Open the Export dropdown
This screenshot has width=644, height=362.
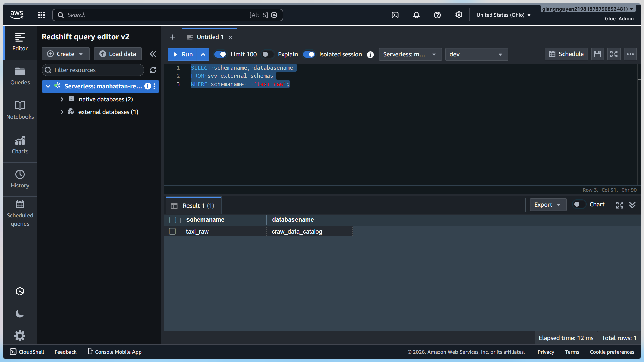548,205
